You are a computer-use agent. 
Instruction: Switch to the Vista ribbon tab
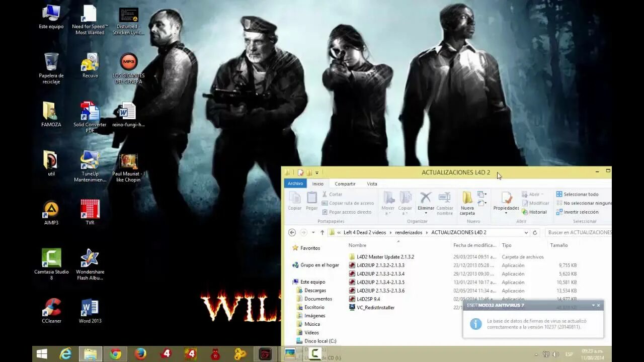tap(372, 184)
